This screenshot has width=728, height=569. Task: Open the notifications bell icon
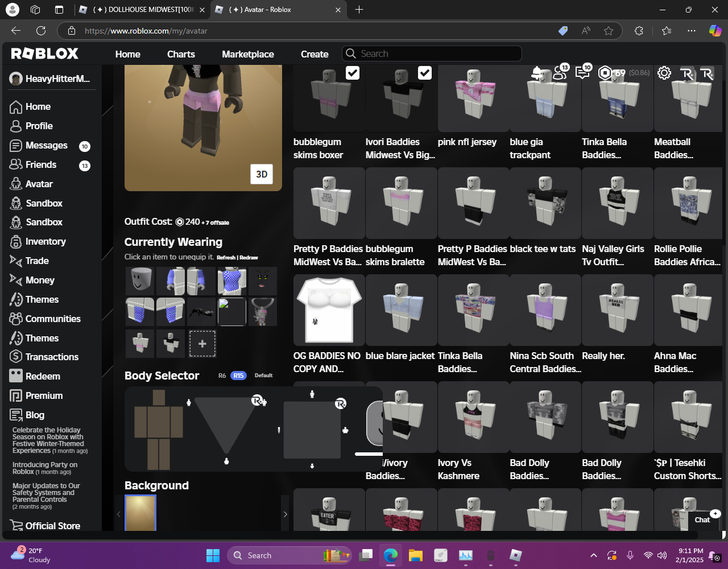[536, 72]
